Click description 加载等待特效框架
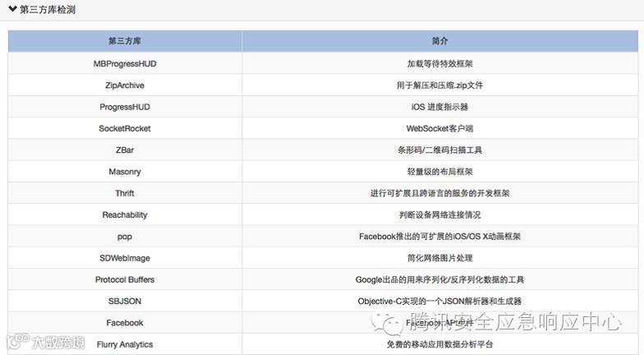 pos(440,64)
